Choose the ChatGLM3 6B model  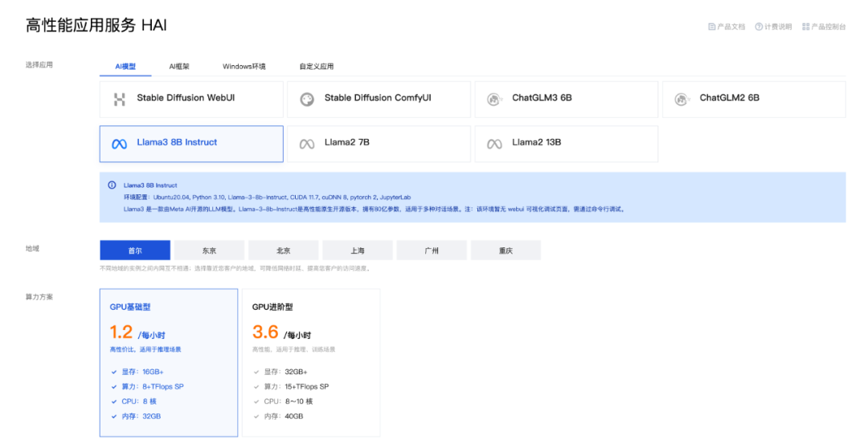(x=567, y=100)
